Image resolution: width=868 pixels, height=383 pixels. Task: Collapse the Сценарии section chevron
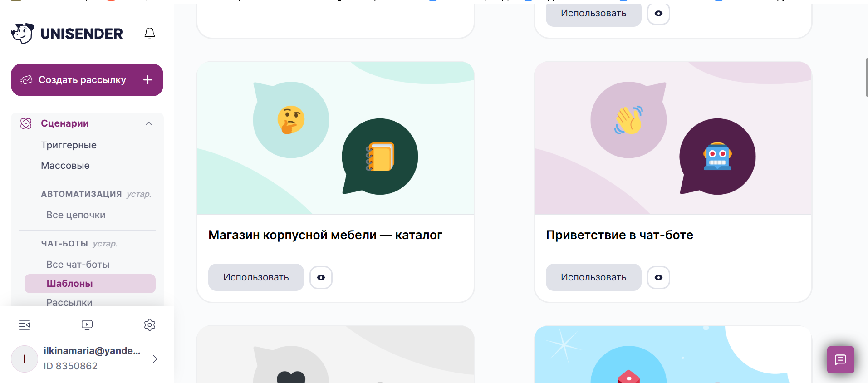[x=149, y=123]
